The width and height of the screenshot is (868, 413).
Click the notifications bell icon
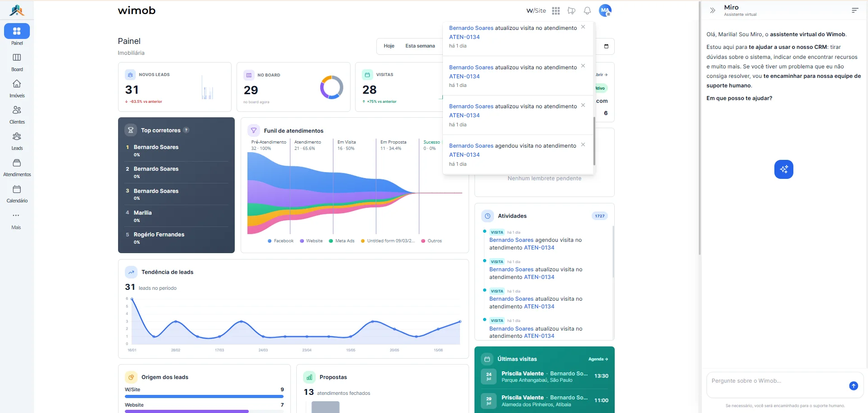pos(587,10)
